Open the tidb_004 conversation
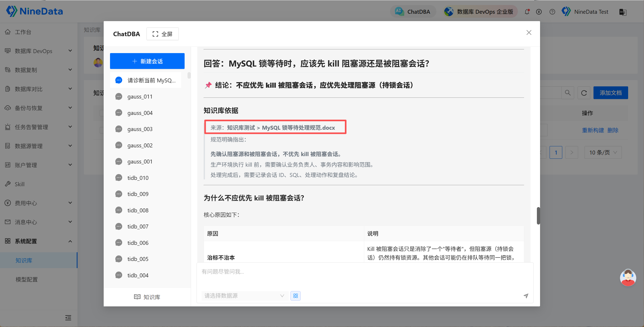This screenshot has height=327, width=644. tap(146, 275)
